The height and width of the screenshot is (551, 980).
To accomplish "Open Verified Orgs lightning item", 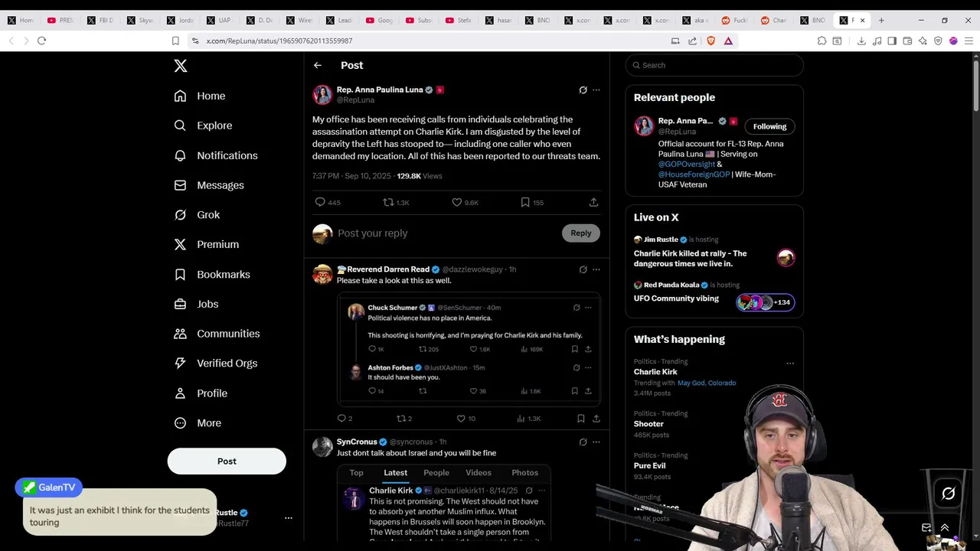I will 216,364.
